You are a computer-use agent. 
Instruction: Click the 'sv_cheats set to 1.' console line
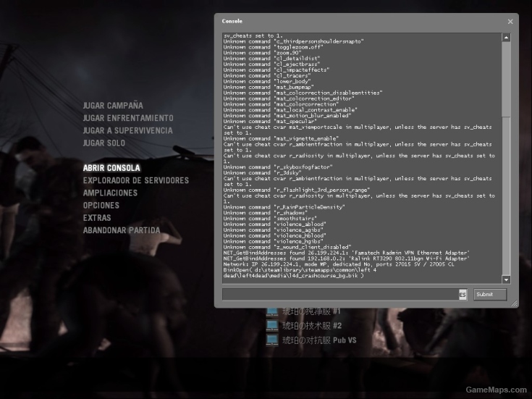pos(253,35)
